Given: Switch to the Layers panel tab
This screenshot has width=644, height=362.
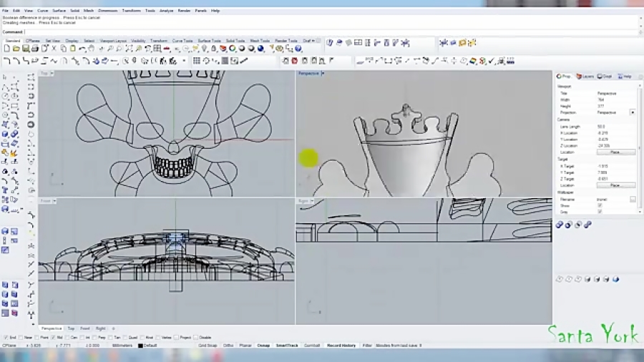Looking at the screenshot, I should (585, 77).
